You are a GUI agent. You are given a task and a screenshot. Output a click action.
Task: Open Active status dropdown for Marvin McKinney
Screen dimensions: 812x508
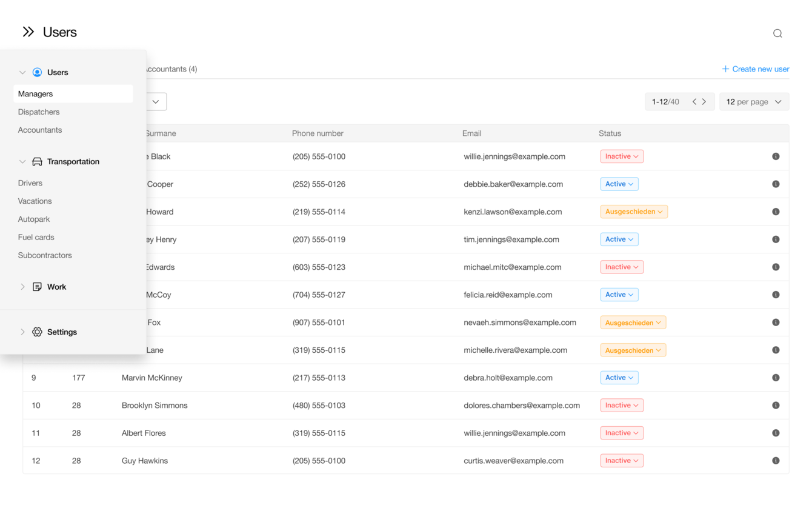click(619, 378)
